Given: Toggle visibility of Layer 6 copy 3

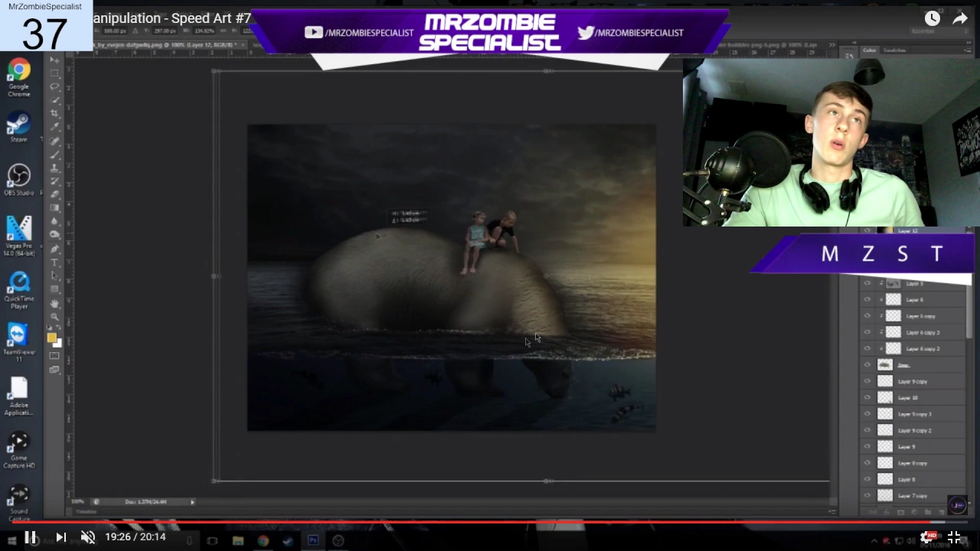Looking at the screenshot, I should 867,332.
